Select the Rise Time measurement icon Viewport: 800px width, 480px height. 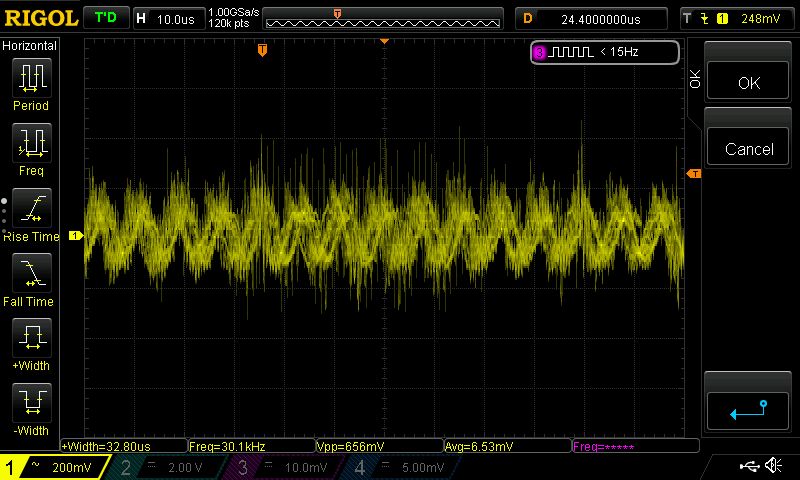[x=32, y=208]
